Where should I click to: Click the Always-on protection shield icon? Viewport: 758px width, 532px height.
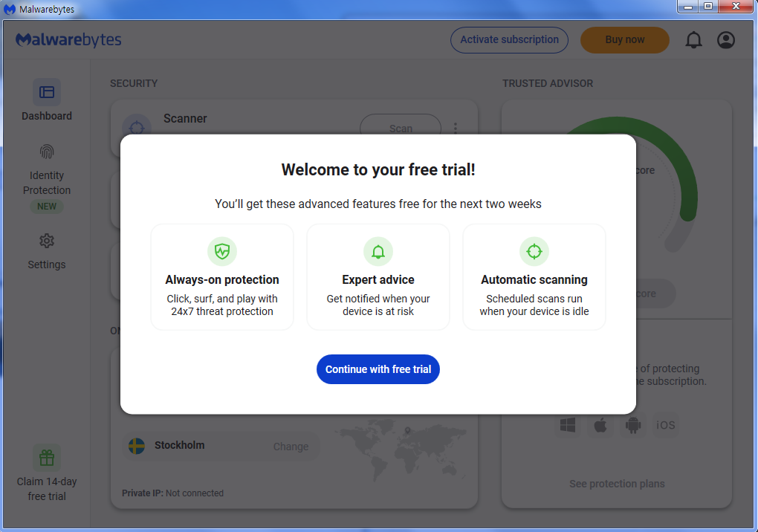(222, 251)
